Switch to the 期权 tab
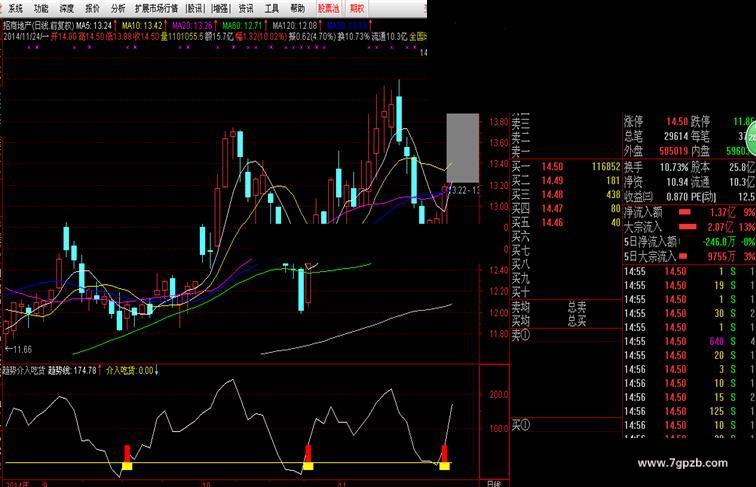Viewport: 756px width, 487px height. click(x=357, y=8)
